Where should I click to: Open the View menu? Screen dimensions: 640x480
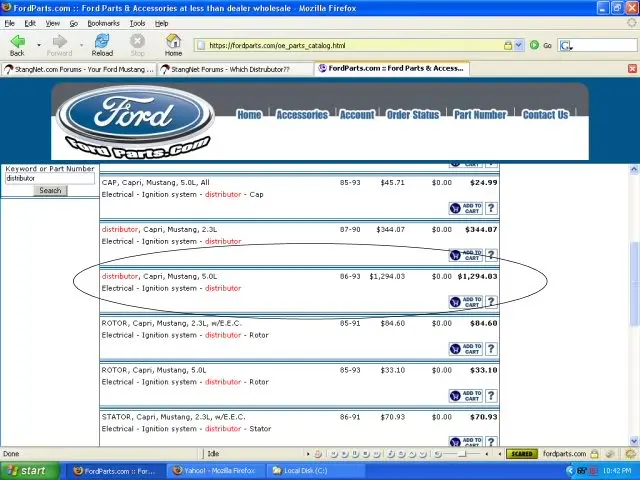(52, 23)
